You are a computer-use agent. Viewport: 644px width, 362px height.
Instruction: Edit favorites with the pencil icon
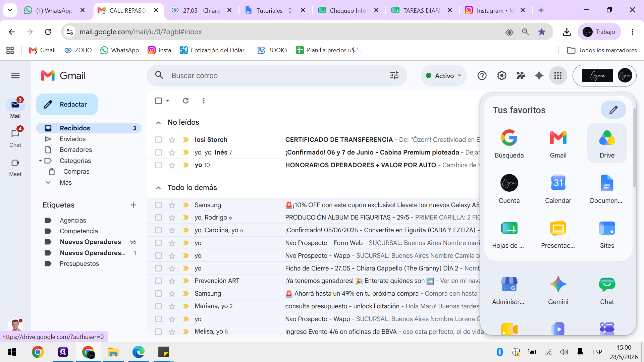tap(613, 110)
